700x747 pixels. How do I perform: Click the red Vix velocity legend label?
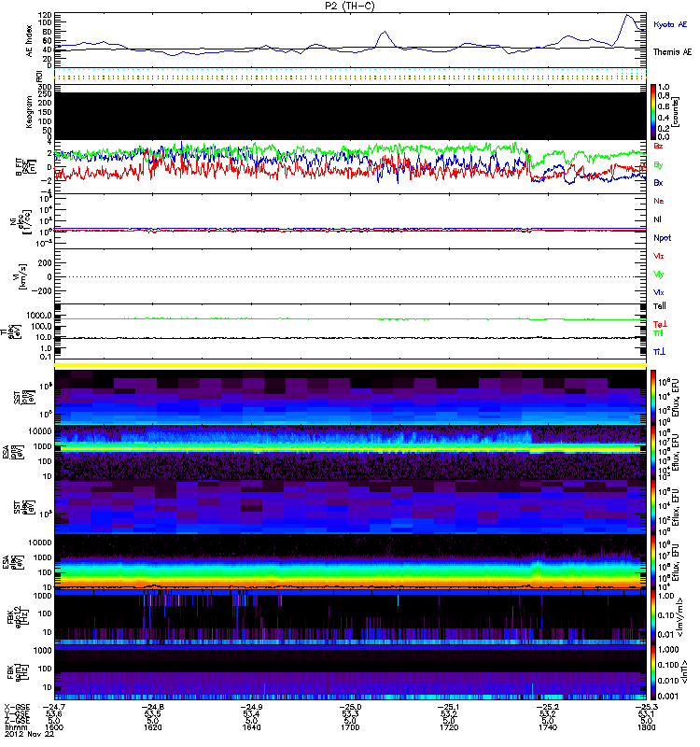click(658, 256)
